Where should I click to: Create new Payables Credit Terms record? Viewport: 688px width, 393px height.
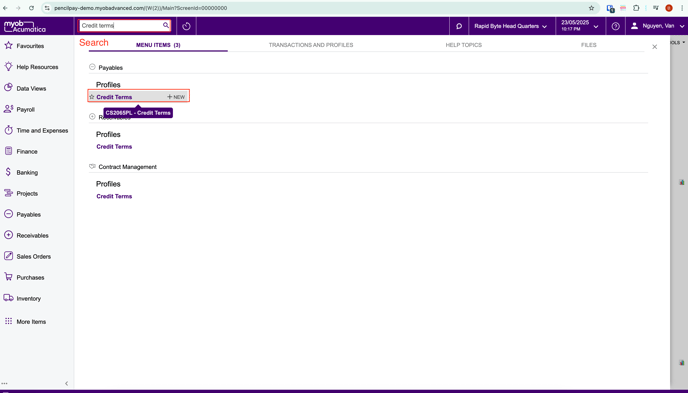[x=176, y=97]
